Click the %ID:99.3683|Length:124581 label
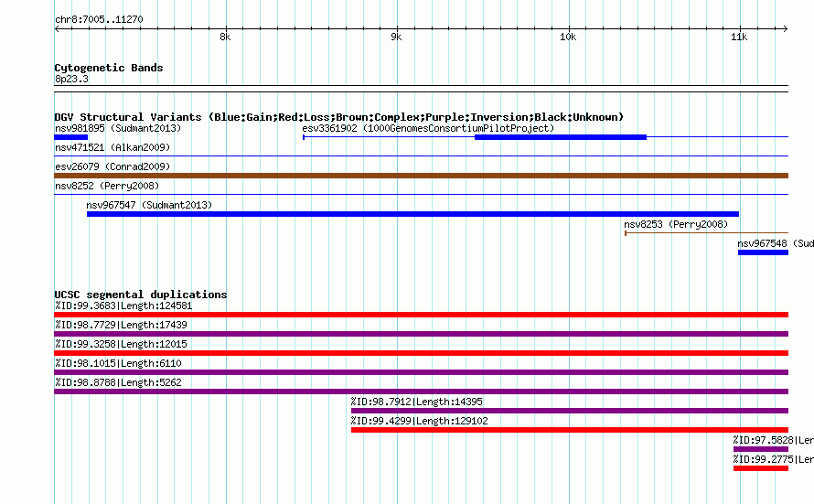Viewport: 814px width, 504px height. point(123,306)
